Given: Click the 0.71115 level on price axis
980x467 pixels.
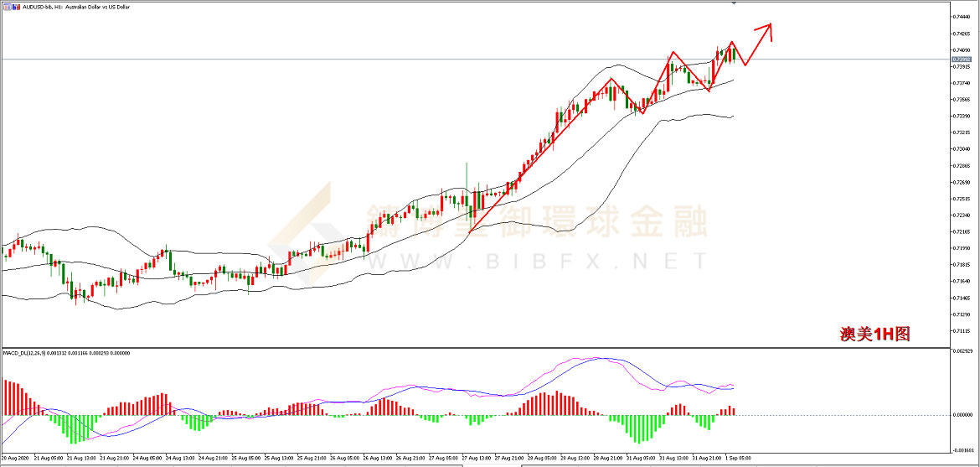Looking at the screenshot, I should [958, 331].
